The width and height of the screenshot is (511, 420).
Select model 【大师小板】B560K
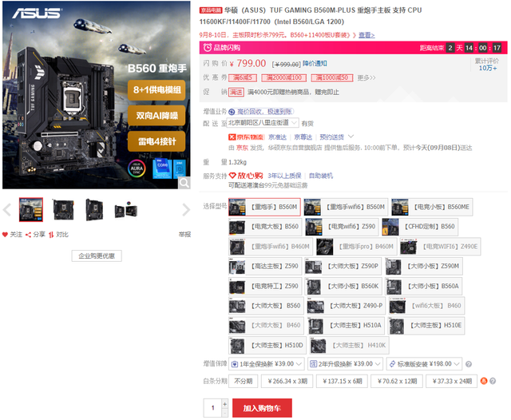tap(343, 287)
